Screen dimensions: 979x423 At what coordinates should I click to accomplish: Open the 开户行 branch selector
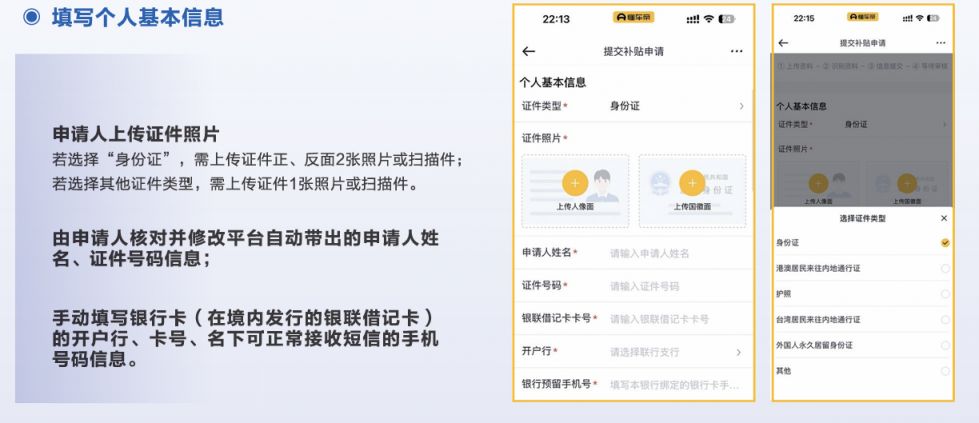pyautogui.click(x=739, y=352)
